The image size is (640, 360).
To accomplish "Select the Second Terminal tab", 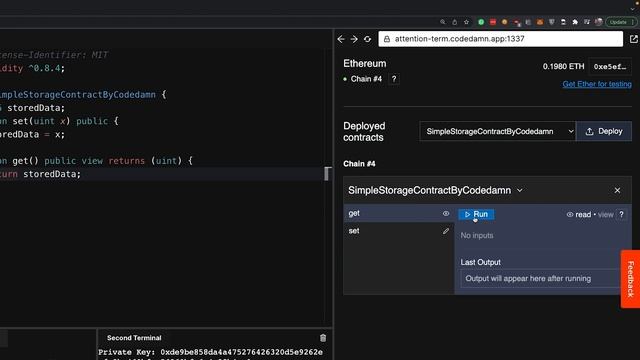I will (x=134, y=338).
